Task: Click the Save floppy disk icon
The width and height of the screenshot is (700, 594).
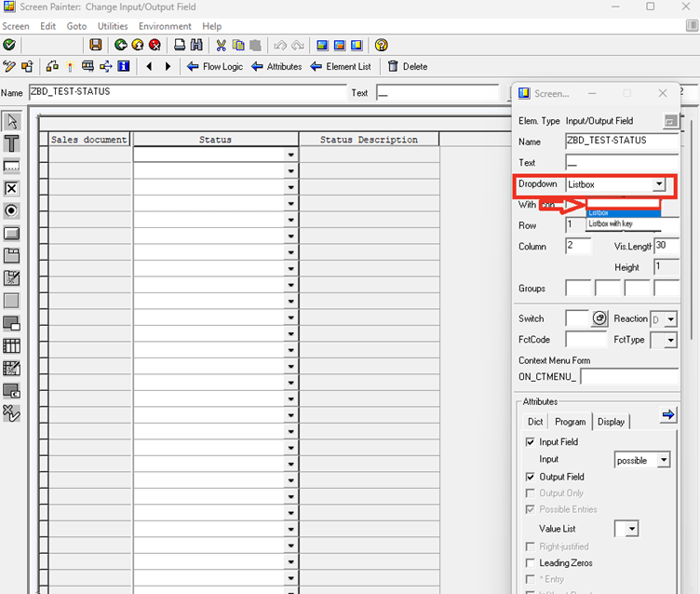Action: [x=96, y=45]
